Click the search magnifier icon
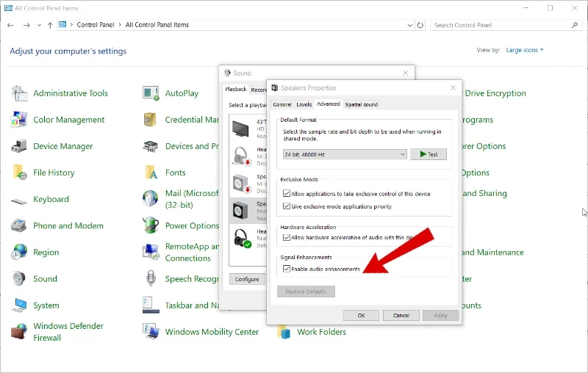The height and width of the screenshot is (373, 588). pyautogui.click(x=575, y=25)
